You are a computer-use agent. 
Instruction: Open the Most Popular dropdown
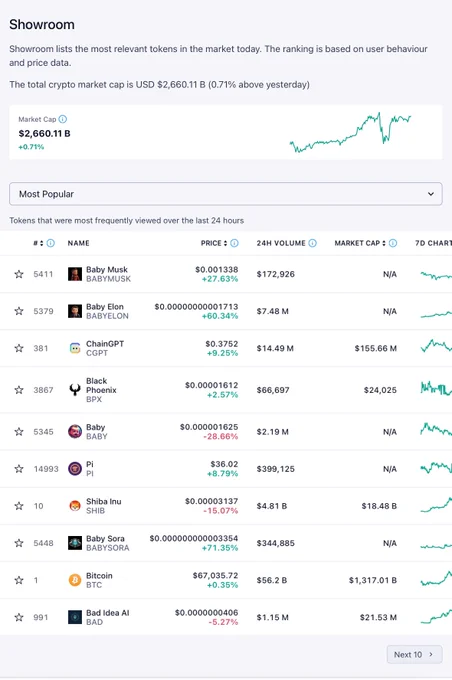tap(226, 194)
